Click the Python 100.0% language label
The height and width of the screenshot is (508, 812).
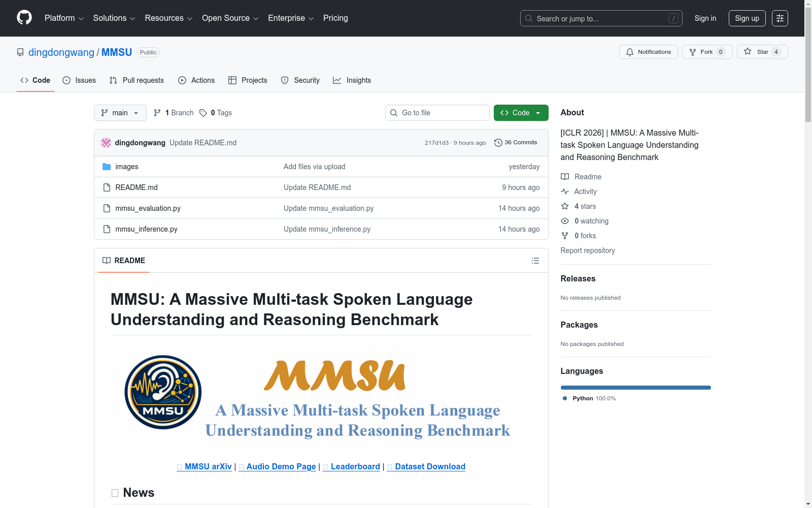589,398
